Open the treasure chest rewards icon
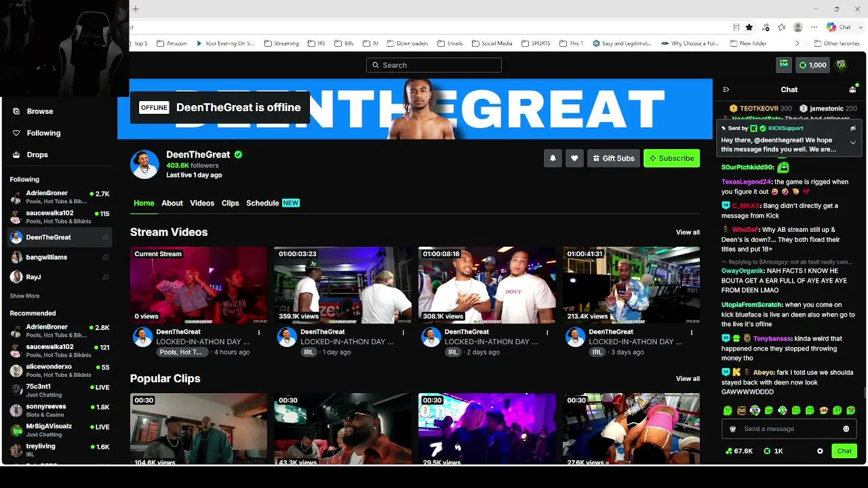 pyautogui.click(x=784, y=64)
